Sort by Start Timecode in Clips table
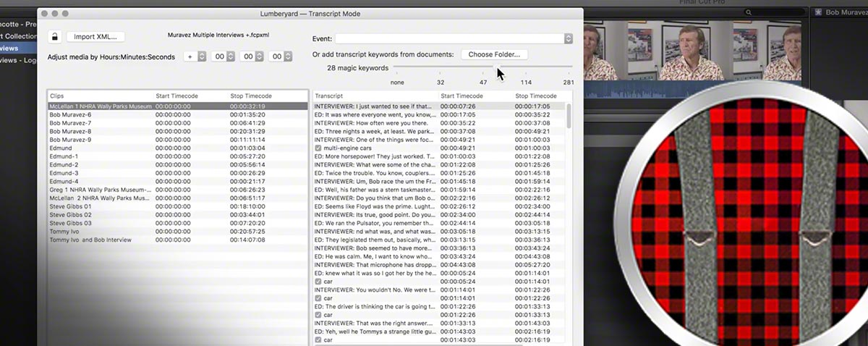The image size is (868, 346). pyautogui.click(x=190, y=96)
